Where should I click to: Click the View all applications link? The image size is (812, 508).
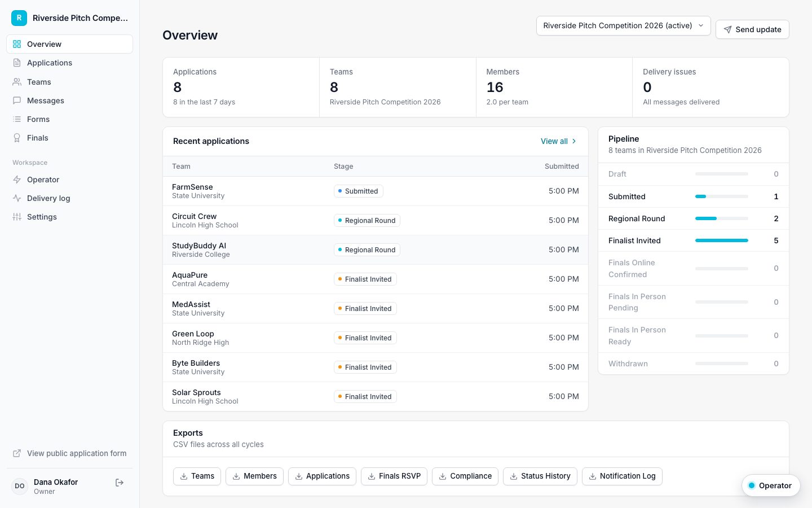(x=558, y=141)
